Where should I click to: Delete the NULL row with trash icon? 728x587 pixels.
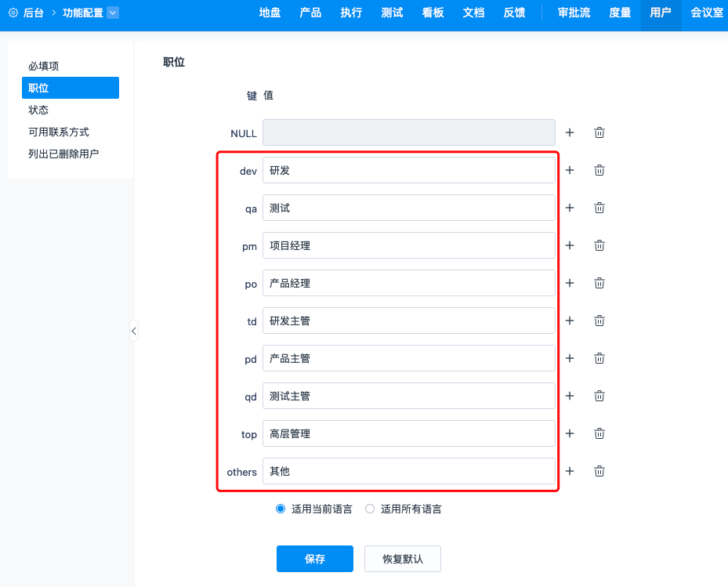(x=599, y=132)
